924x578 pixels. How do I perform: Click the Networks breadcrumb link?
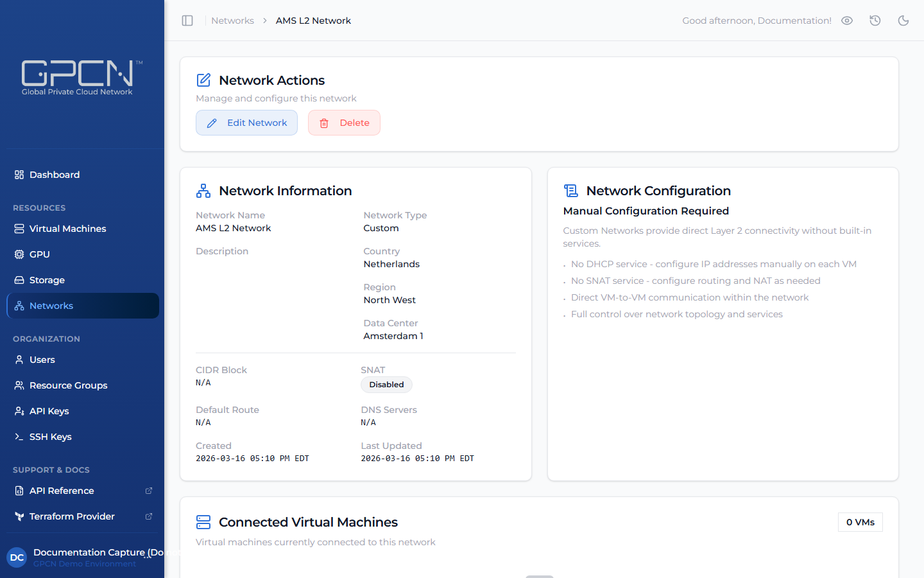pyautogui.click(x=232, y=21)
